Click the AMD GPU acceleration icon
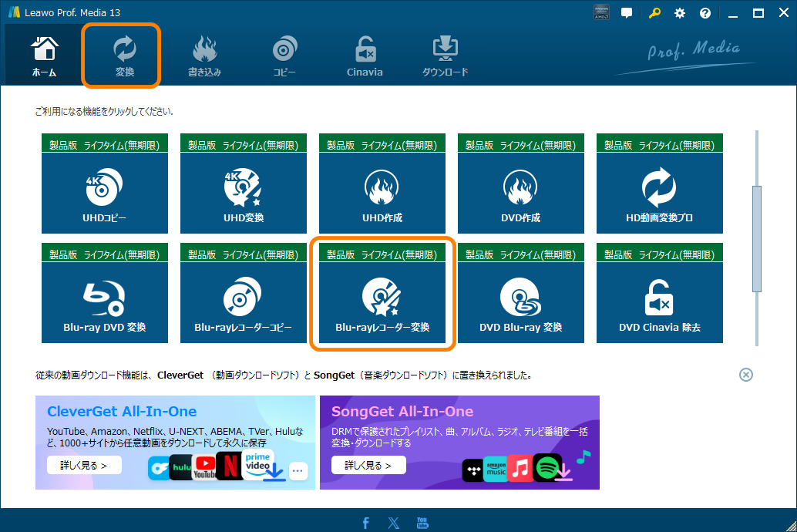 [601, 12]
